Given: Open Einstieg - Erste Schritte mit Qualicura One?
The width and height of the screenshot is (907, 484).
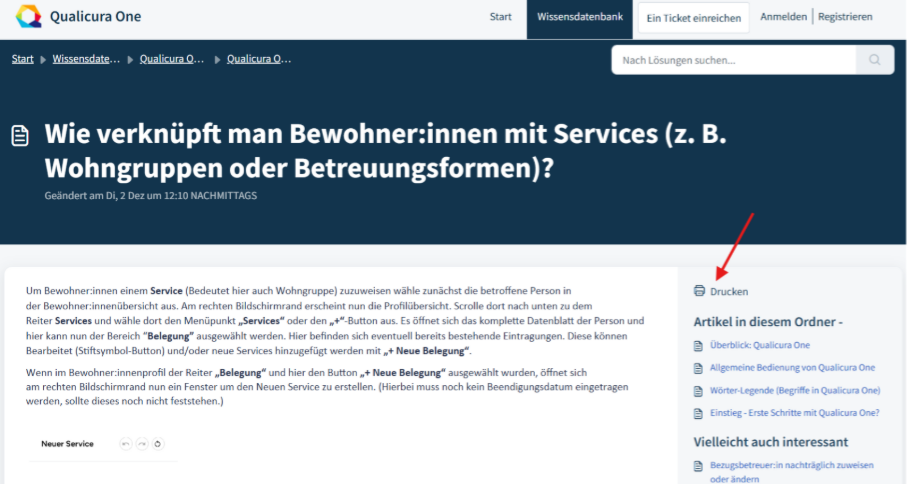Looking at the screenshot, I should click(794, 413).
